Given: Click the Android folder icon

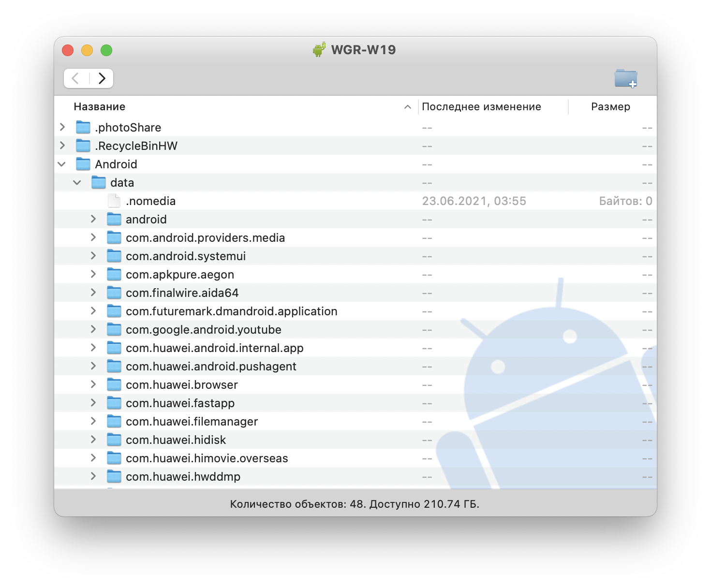Looking at the screenshot, I should (x=83, y=164).
